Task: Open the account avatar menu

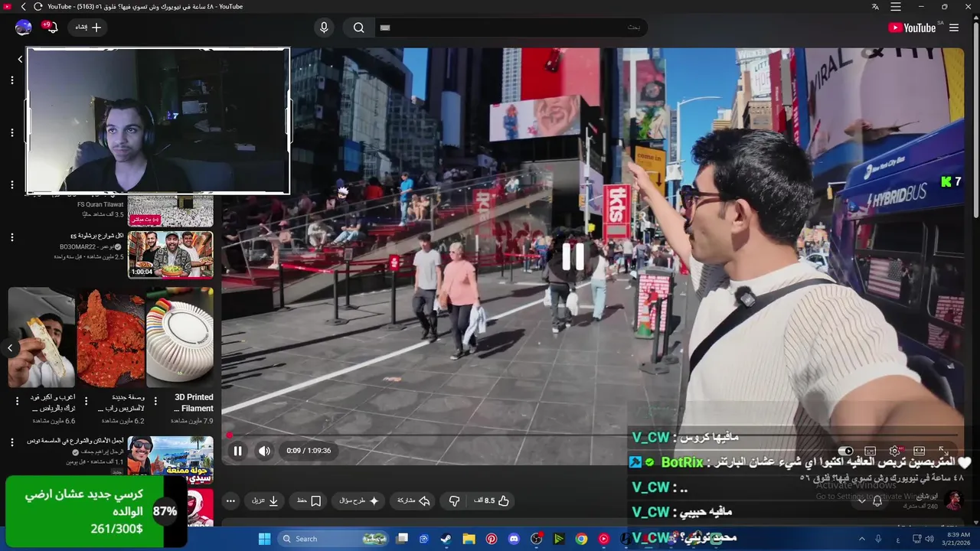Action: click(x=24, y=28)
